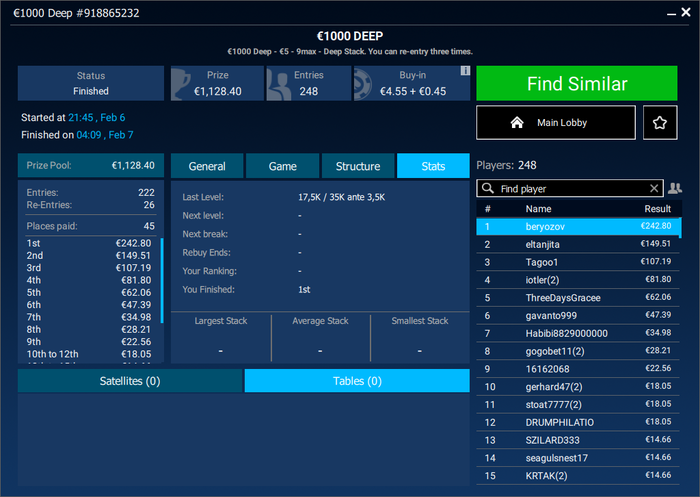The width and height of the screenshot is (700, 497).
Task: Select player ThreeDaysGracee row
Action: click(x=578, y=298)
